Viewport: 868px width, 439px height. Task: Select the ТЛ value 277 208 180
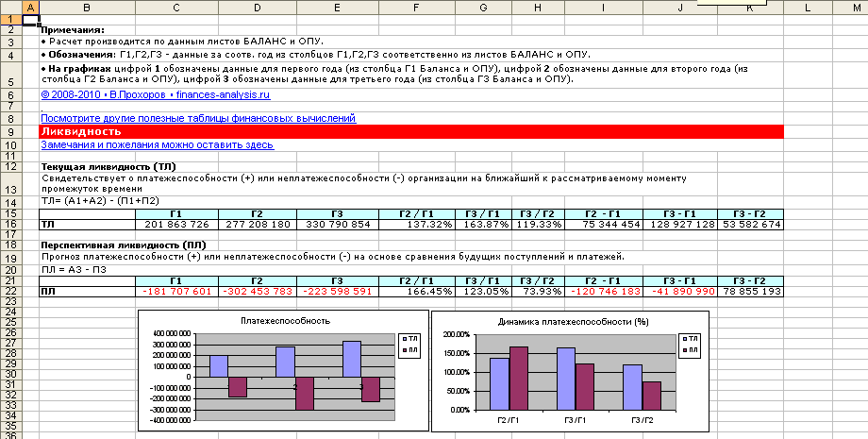click(258, 224)
